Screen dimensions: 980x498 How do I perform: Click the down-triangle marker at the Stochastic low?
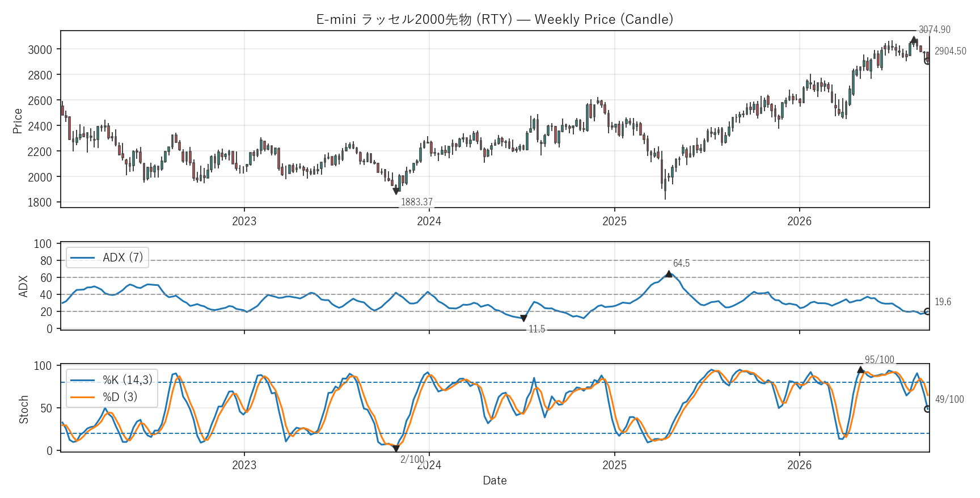pos(396,449)
